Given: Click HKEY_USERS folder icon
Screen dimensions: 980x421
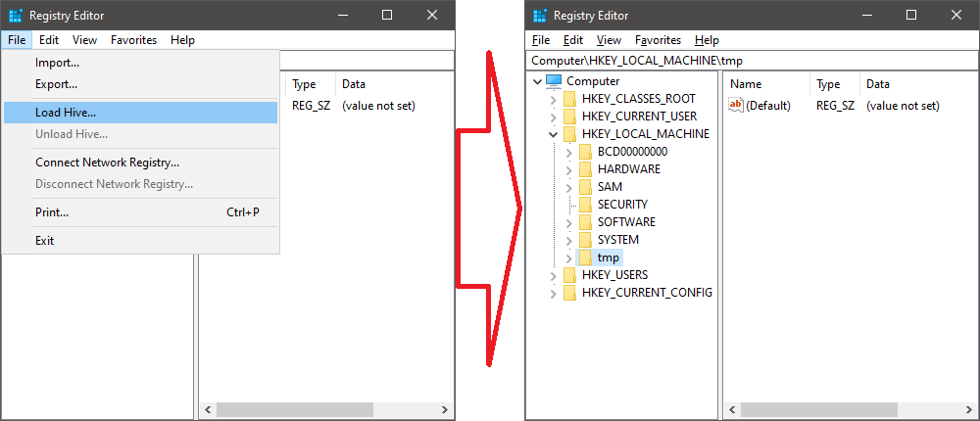Looking at the screenshot, I should pyautogui.click(x=569, y=275).
